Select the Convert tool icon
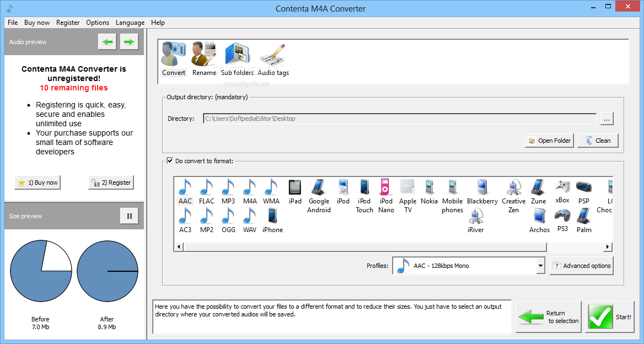The width and height of the screenshot is (644, 344). pyautogui.click(x=173, y=59)
